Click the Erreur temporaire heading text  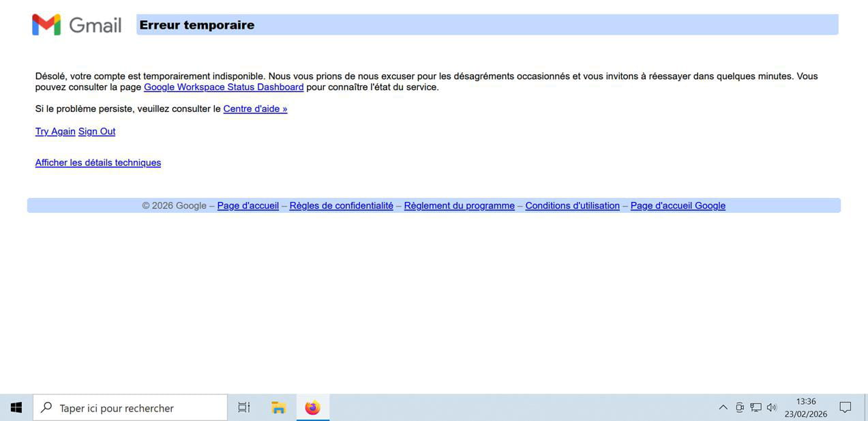197,25
